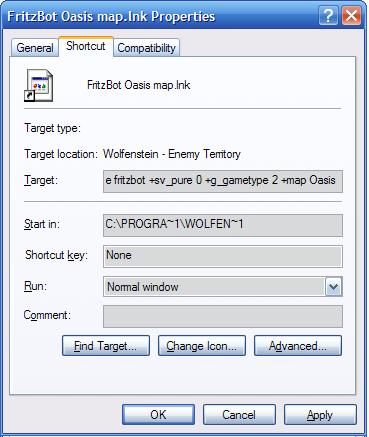Click the dialog title bar text

point(111,16)
